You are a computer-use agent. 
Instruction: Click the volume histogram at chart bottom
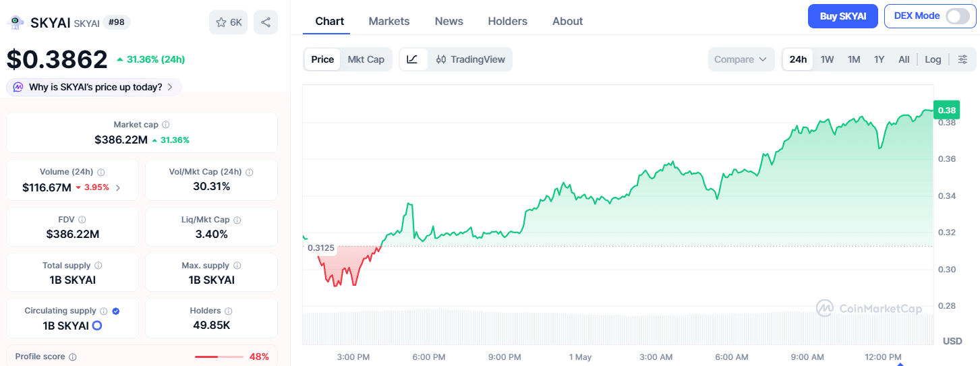coord(618,328)
